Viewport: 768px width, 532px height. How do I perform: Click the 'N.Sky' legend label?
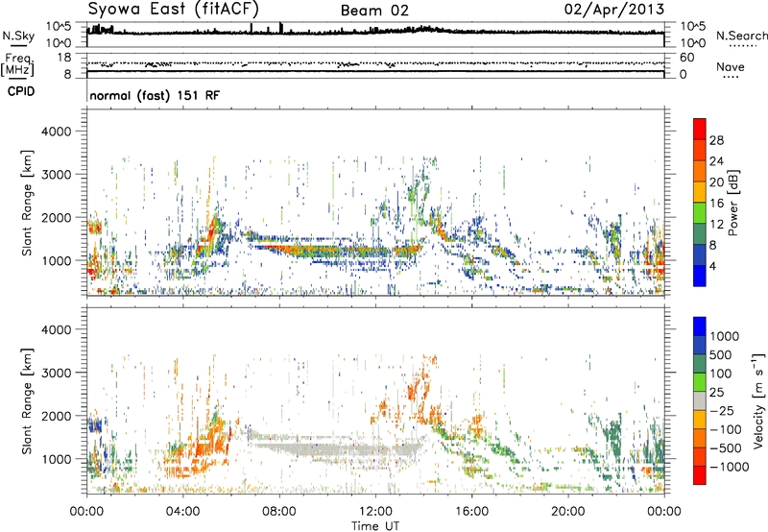(18, 36)
